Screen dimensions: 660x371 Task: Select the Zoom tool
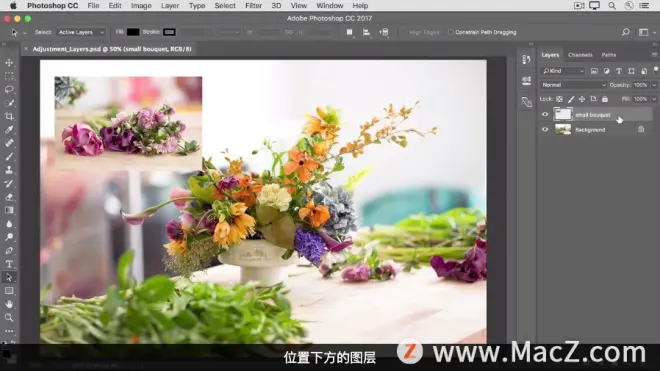tap(9, 318)
